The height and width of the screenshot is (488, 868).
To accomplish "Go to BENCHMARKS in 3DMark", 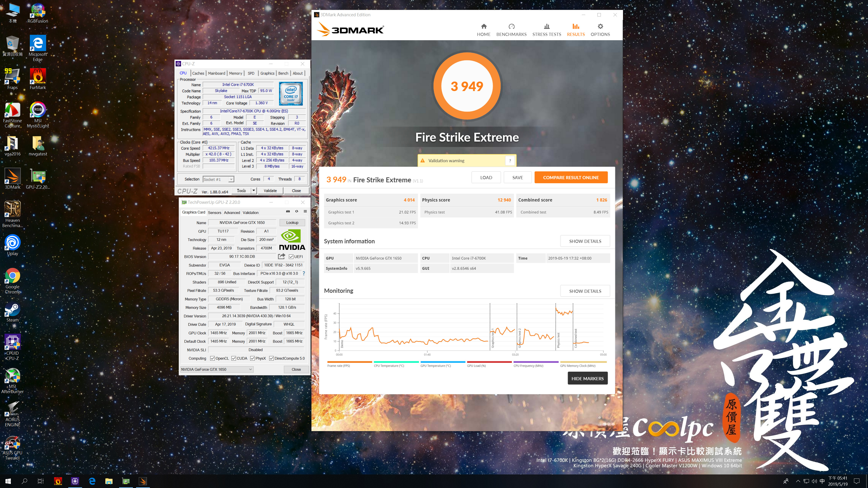I will [511, 30].
